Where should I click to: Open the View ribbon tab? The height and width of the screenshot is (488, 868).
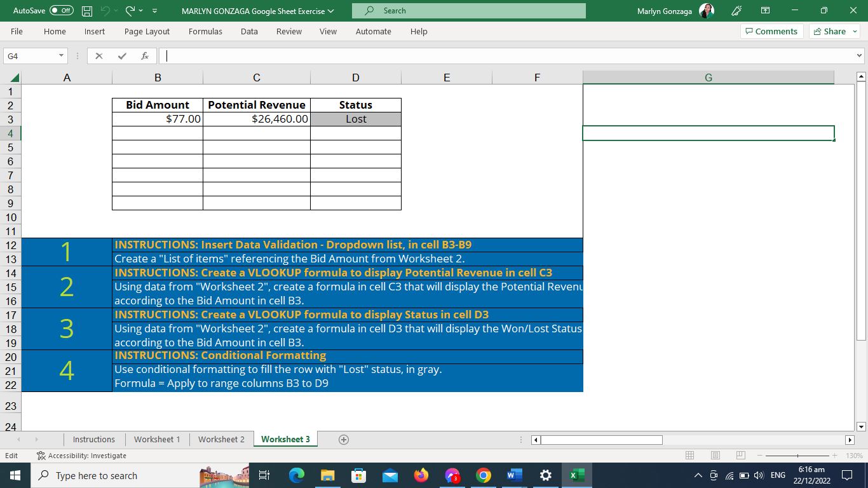328,31
